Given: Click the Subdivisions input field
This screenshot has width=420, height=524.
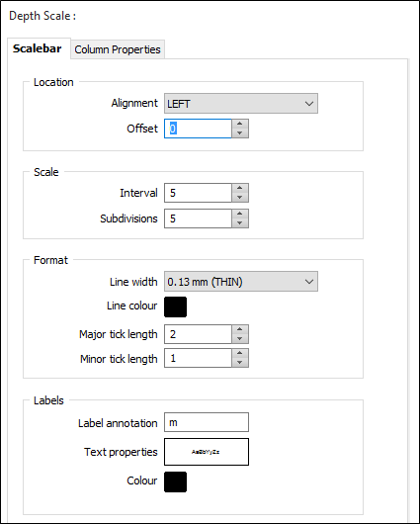Looking at the screenshot, I should pos(198,218).
